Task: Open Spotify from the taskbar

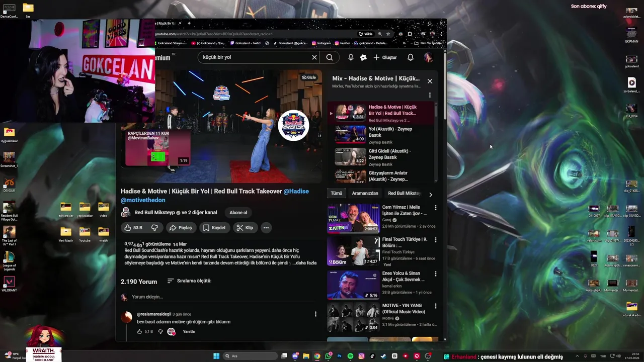Action: pos(350,356)
